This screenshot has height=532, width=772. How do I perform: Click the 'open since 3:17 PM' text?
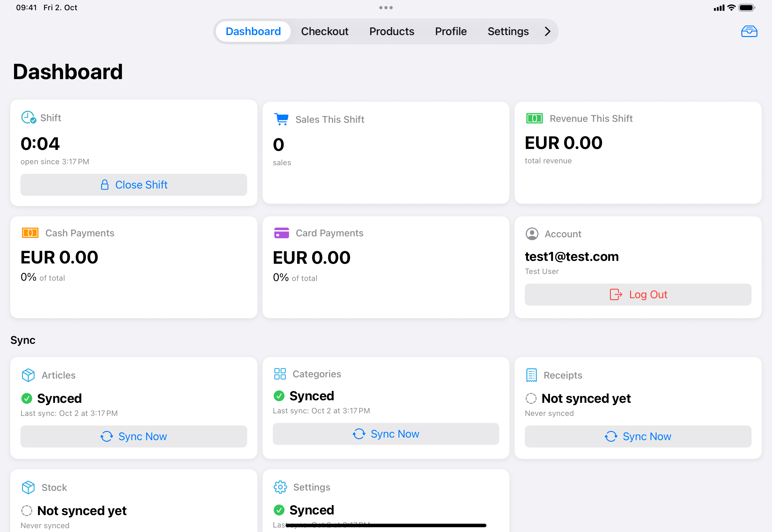[x=55, y=162]
